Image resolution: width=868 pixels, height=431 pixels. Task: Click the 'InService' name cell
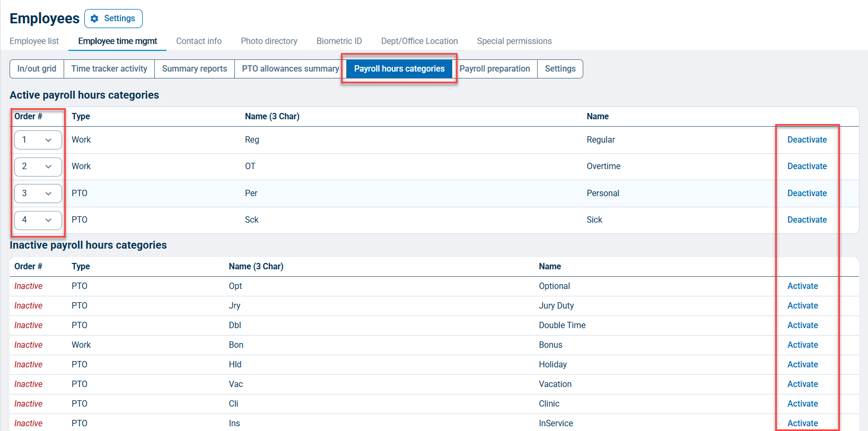[x=556, y=424]
